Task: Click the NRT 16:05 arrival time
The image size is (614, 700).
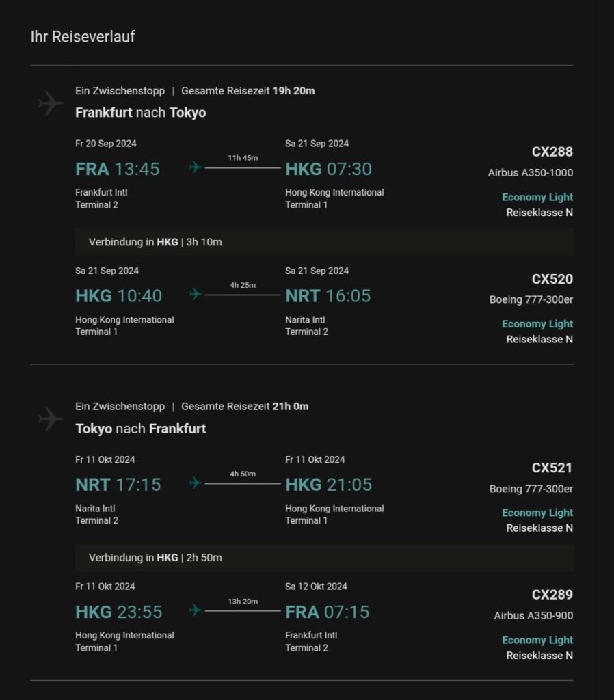Action: (328, 296)
